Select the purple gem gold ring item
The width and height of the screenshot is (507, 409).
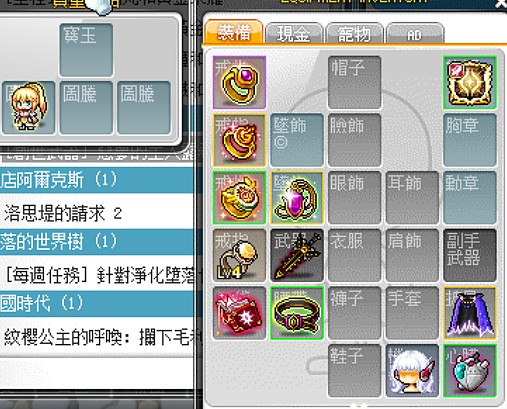[239, 82]
